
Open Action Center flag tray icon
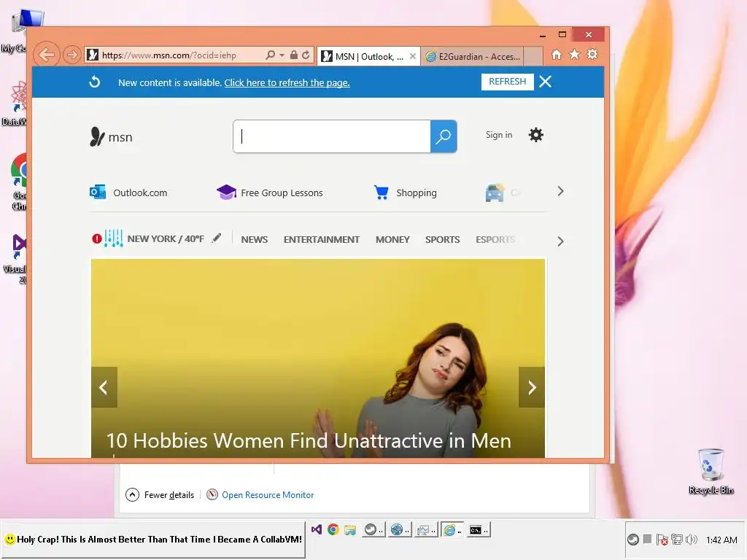(662, 540)
